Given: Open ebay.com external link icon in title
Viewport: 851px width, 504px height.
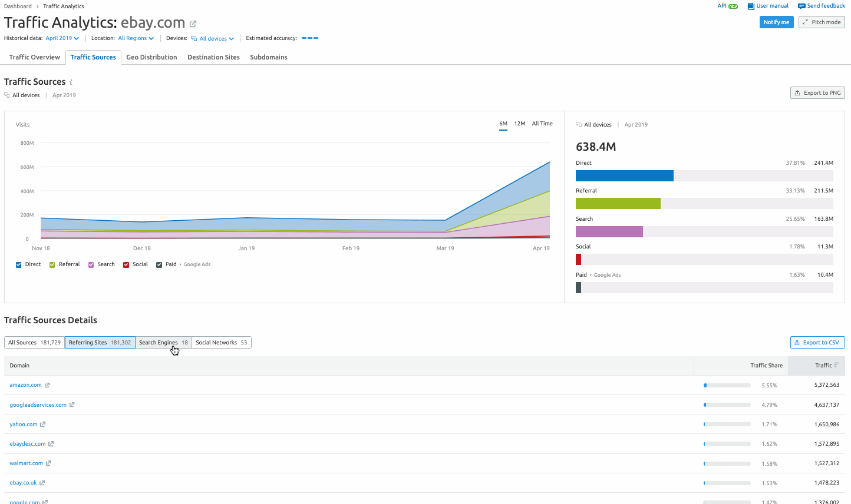Looking at the screenshot, I should point(193,24).
